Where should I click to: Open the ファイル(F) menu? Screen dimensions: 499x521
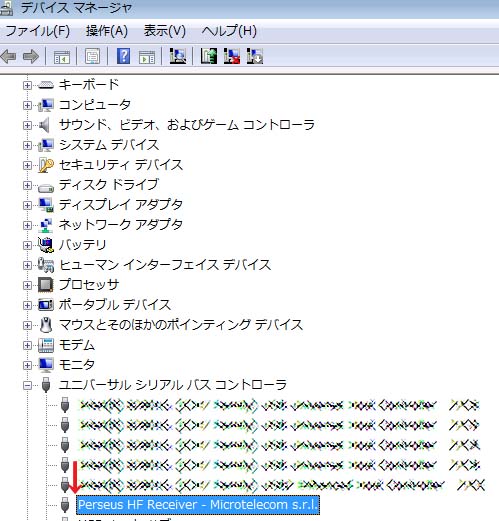[x=38, y=31]
